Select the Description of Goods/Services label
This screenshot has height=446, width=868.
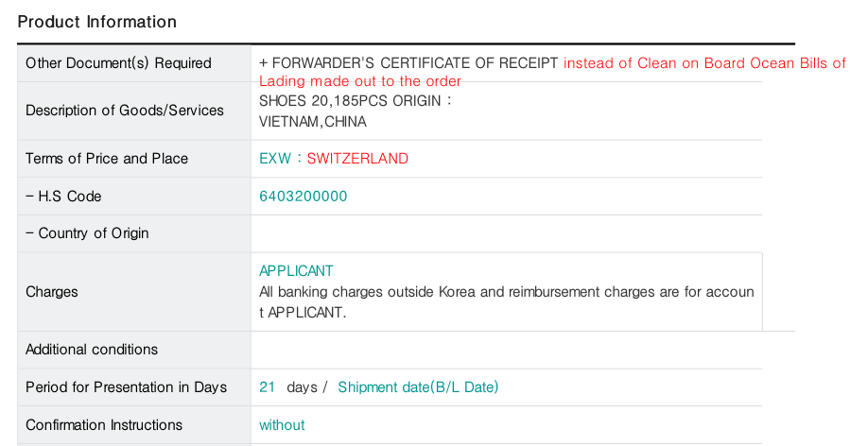click(125, 111)
